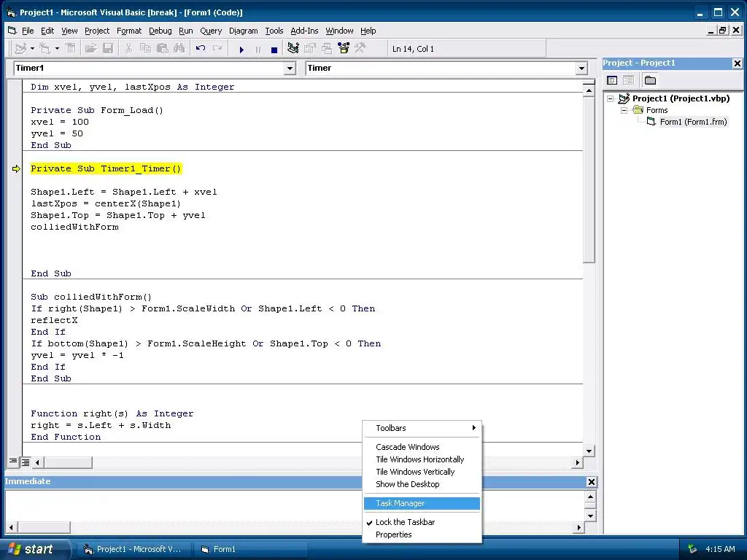
Task: Collapse the Project1 (Project1.vbp) tree node
Action: [611, 99]
